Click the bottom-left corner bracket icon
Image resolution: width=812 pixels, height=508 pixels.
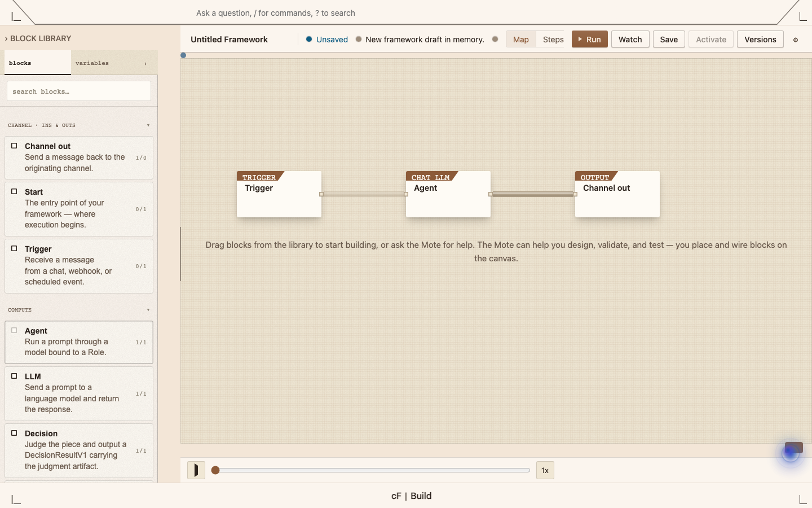pyautogui.click(x=16, y=500)
